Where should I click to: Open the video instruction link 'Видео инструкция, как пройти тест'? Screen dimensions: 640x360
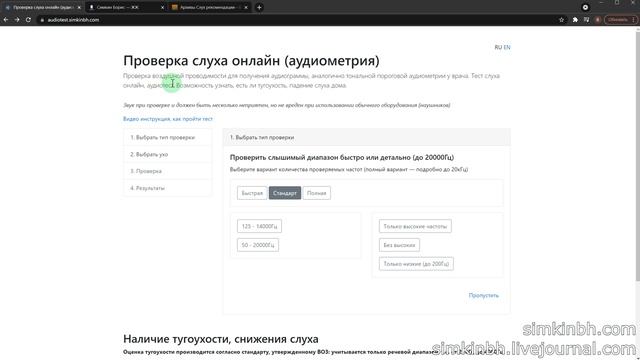pyautogui.click(x=168, y=119)
